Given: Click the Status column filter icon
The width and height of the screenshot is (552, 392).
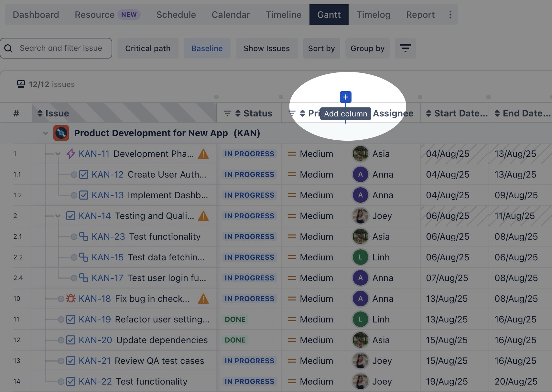Looking at the screenshot, I should [227, 113].
